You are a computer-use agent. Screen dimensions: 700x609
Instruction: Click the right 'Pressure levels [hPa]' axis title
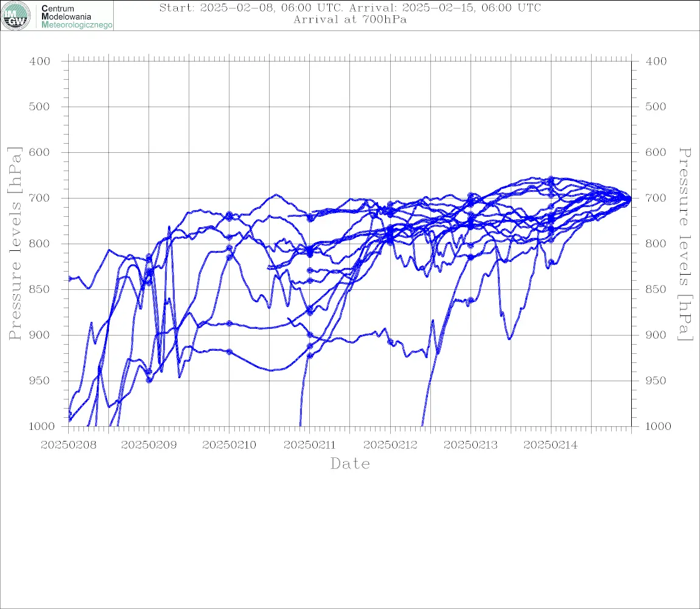(685, 244)
